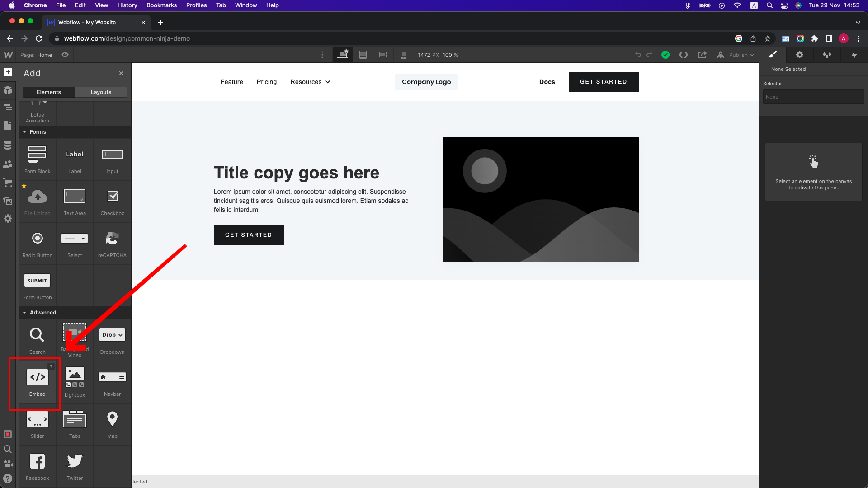Viewport: 868px width, 488px height.
Task: Open the Style Manager drops tab
Action: pyautogui.click(x=827, y=55)
